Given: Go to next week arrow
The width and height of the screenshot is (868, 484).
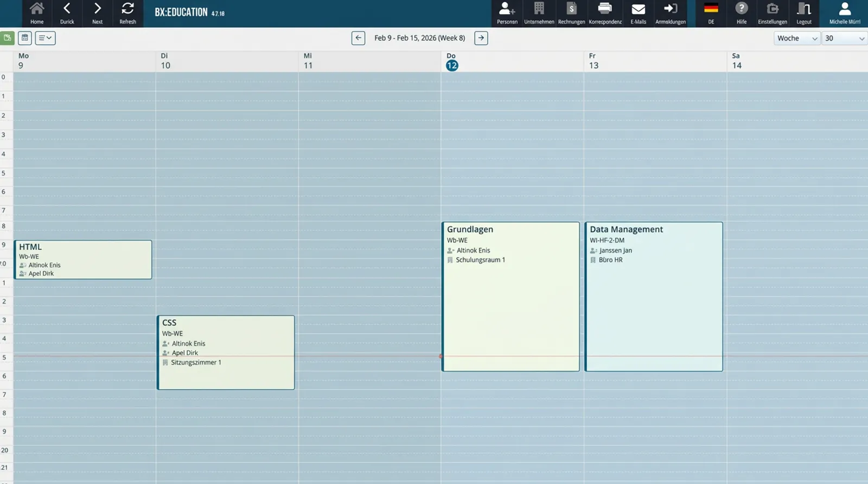Looking at the screenshot, I should pos(481,38).
